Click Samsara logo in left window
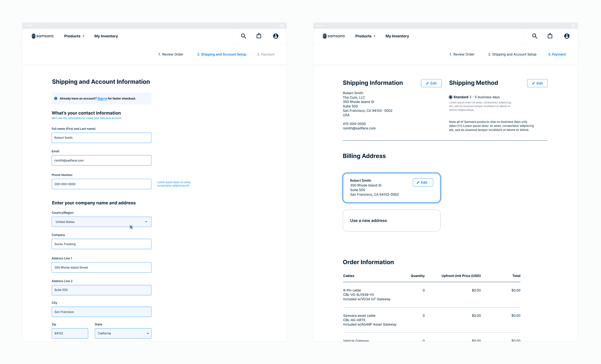601x364 pixels. click(43, 36)
